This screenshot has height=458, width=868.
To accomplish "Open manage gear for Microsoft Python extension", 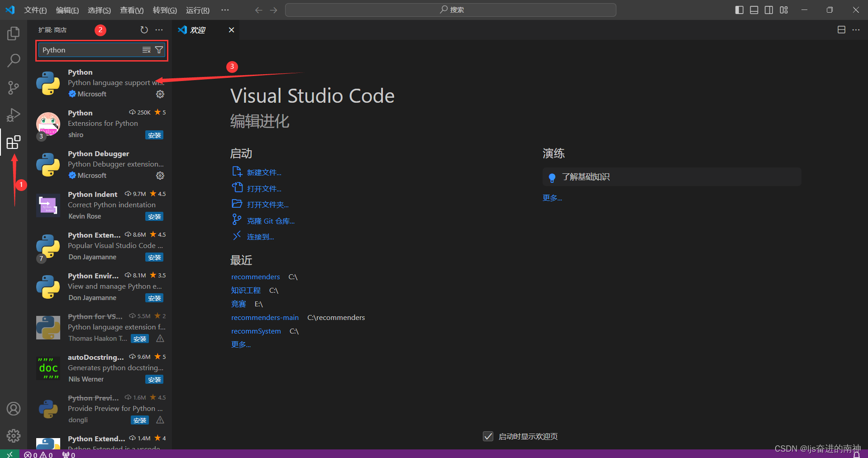I will point(160,94).
